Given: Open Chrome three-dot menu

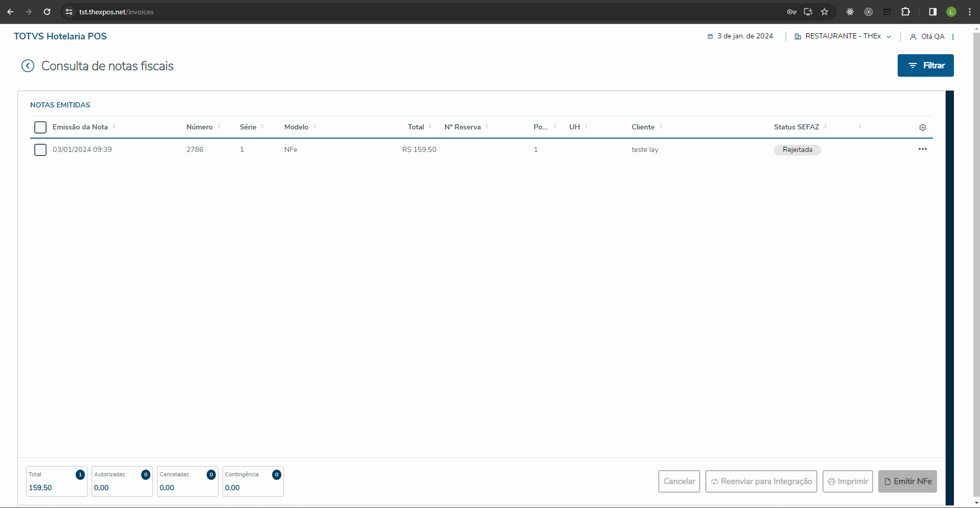Looking at the screenshot, I should [970, 12].
